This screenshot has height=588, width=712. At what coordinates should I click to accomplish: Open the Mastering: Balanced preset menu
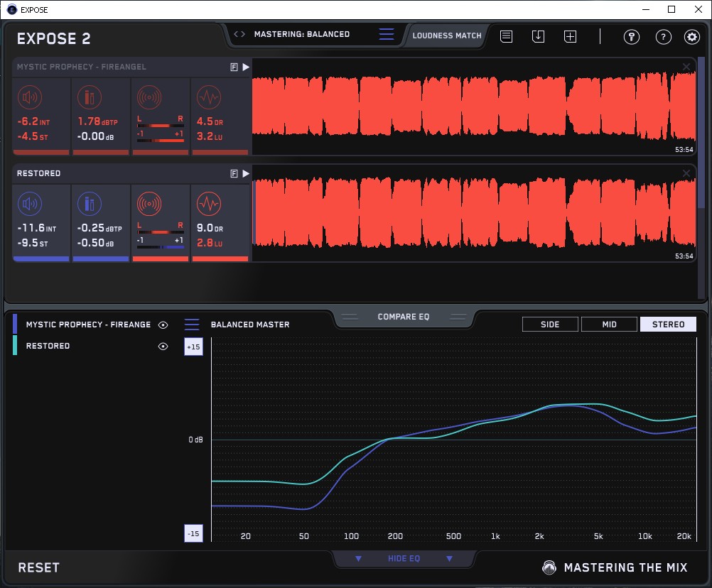pyautogui.click(x=301, y=34)
